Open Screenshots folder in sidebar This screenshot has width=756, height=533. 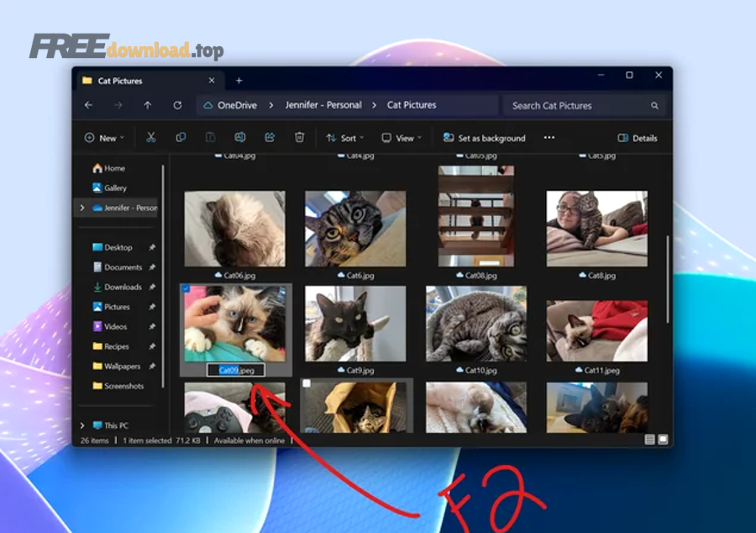tap(118, 386)
